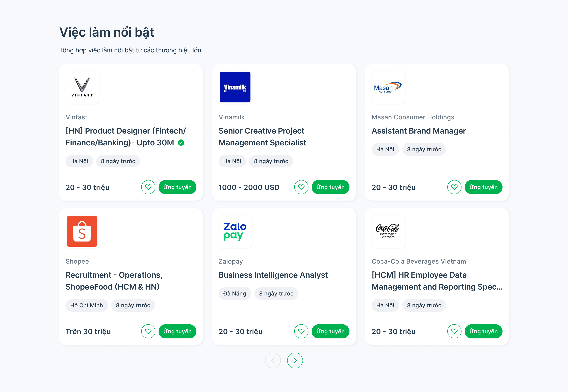
Task: Click the ZaloPay logo
Action: coord(235,231)
